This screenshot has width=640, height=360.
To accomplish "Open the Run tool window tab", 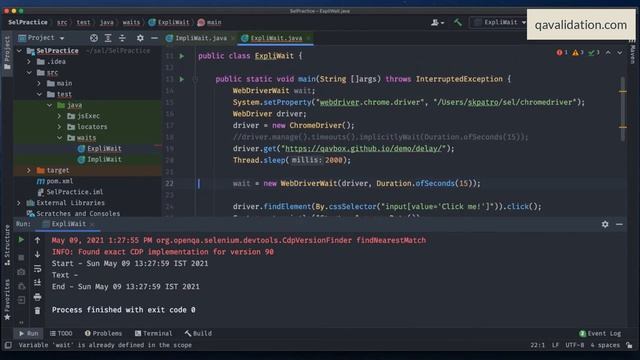I will tap(28, 333).
